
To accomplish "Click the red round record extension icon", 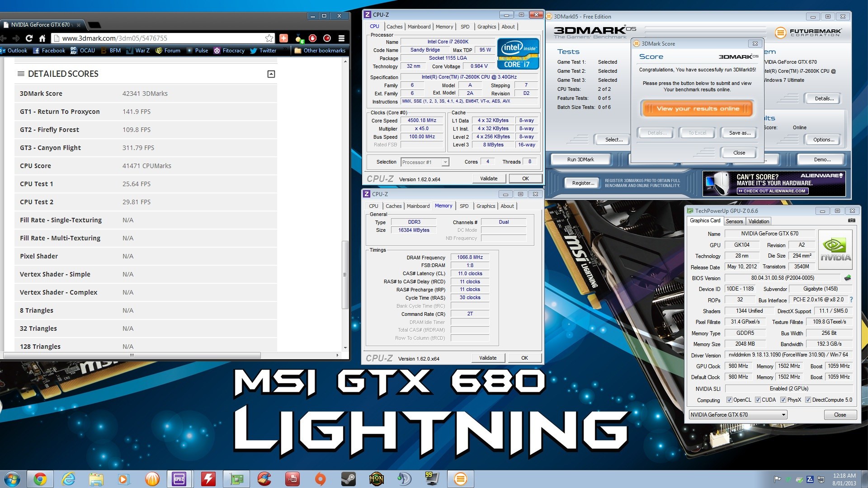I will pyautogui.click(x=327, y=38).
